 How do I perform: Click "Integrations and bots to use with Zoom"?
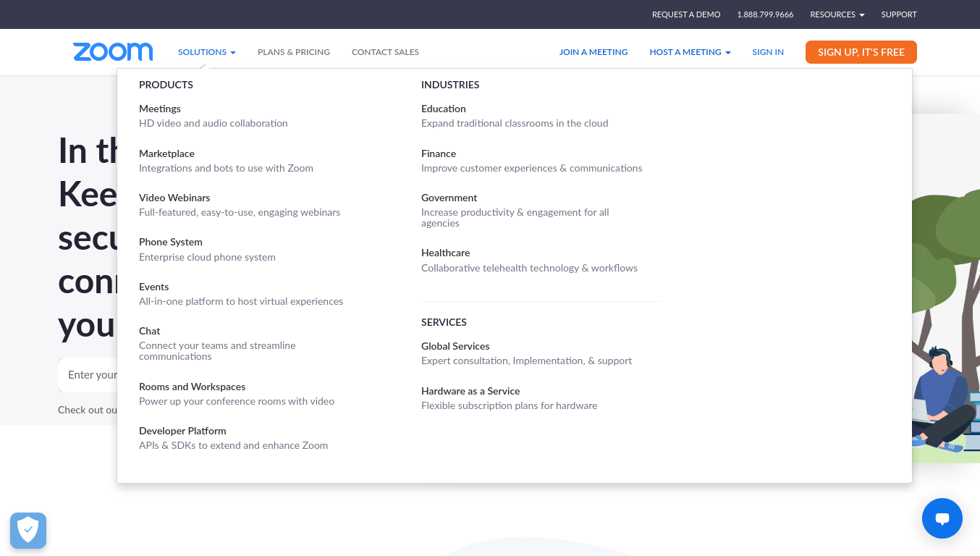point(226,168)
